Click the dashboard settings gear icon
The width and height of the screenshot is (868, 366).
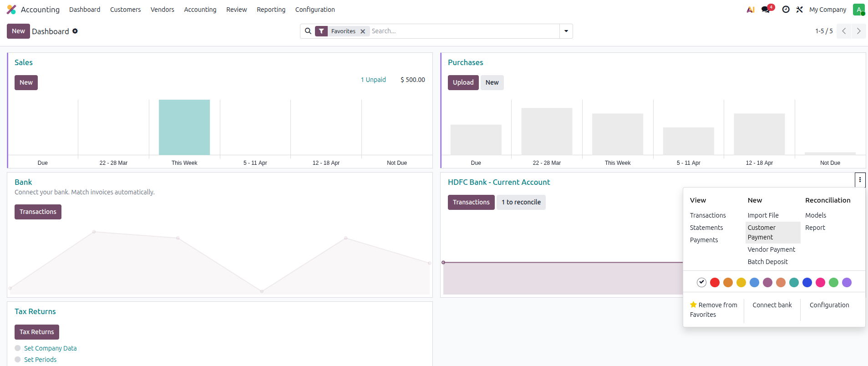pyautogui.click(x=75, y=31)
